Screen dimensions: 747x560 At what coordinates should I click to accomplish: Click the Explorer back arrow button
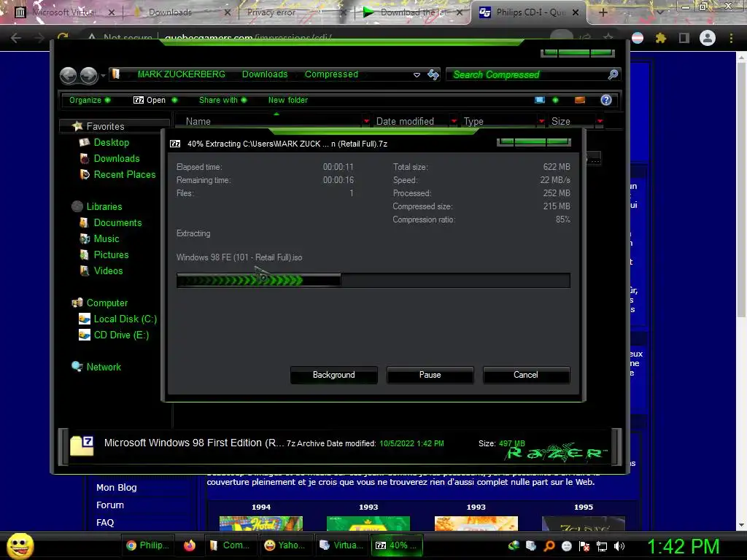pyautogui.click(x=68, y=75)
